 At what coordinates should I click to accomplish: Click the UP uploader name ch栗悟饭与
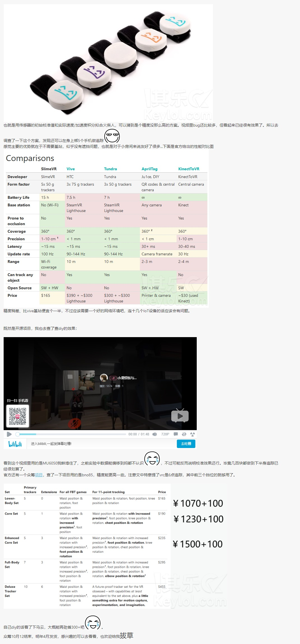(x=127, y=378)
